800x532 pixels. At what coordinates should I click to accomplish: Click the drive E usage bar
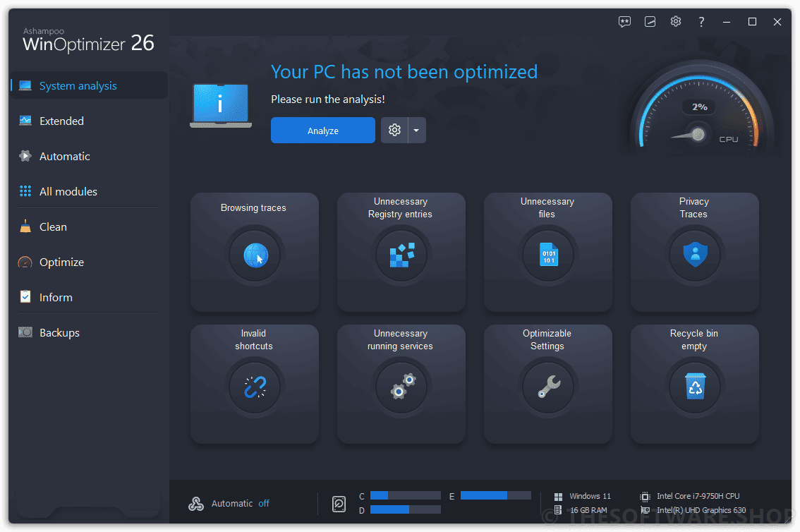(x=496, y=495)
